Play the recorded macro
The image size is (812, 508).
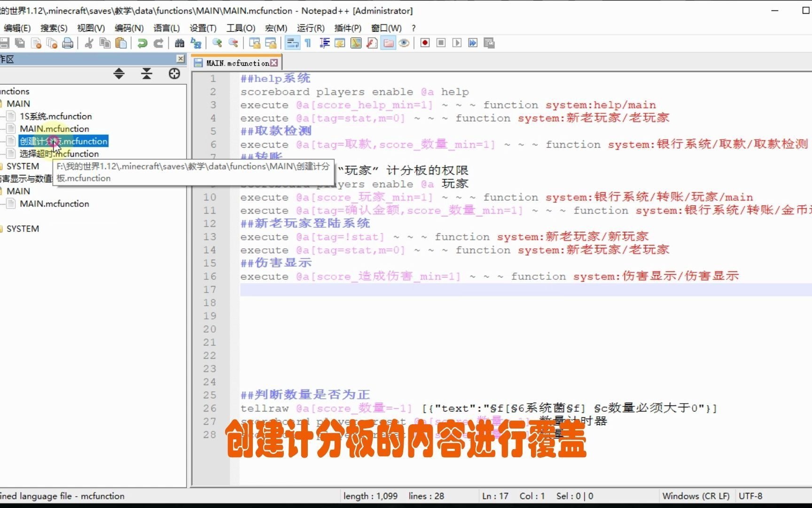click(x=457, y=43)
